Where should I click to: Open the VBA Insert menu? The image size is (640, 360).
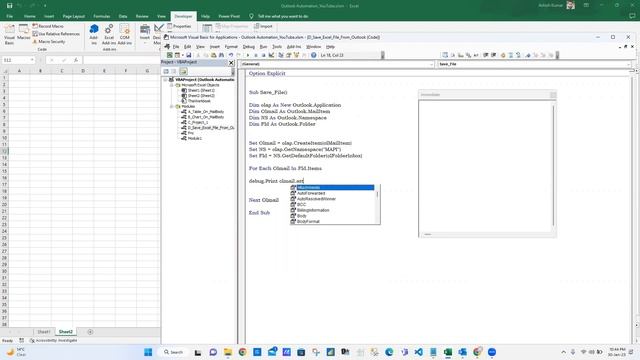(x=215, y=47)
